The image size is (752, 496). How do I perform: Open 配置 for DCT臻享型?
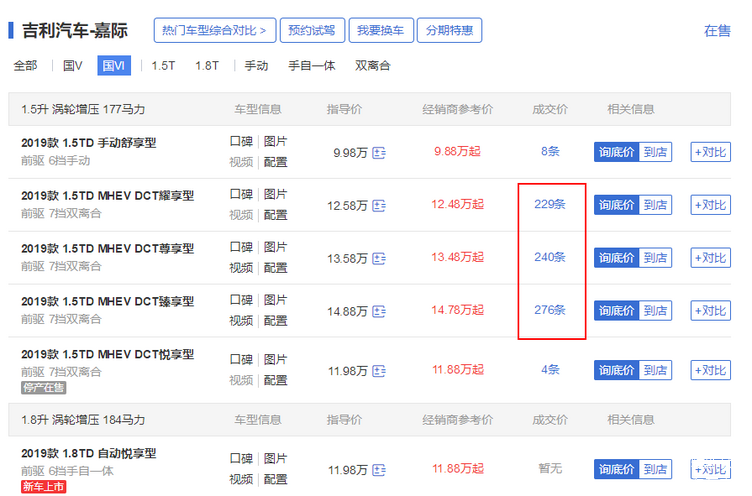(275, 320)
